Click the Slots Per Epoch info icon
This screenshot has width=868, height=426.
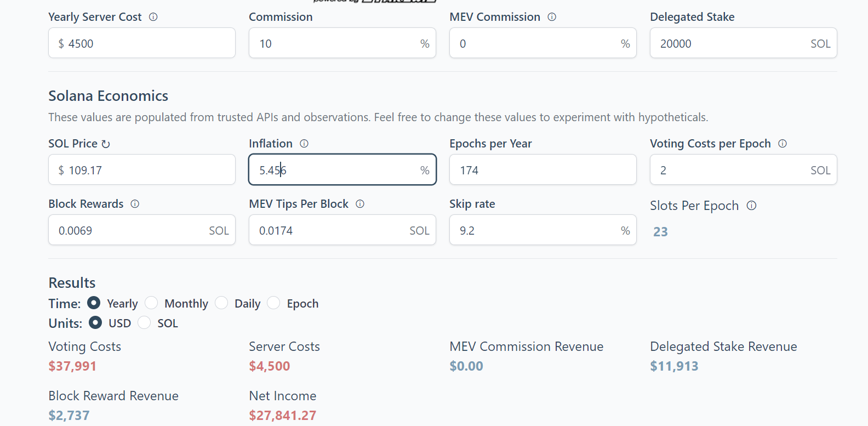(x=752, y=206)
